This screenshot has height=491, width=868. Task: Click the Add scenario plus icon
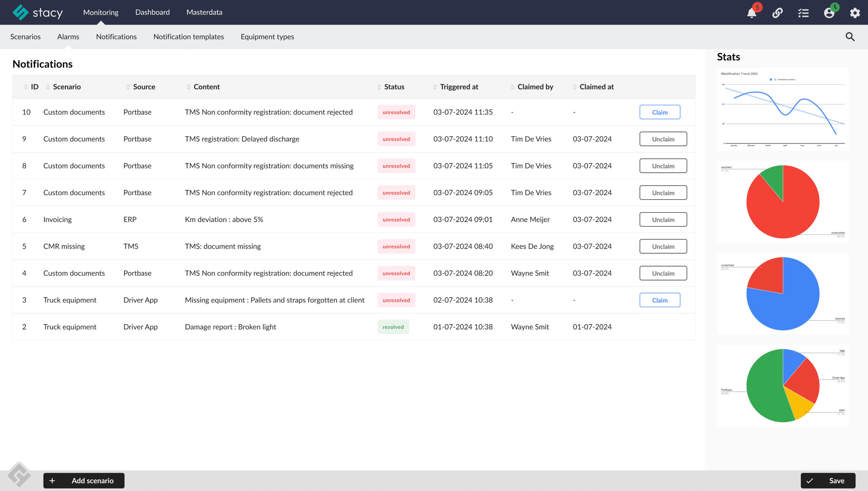pyautogui.click(x=53, y=480)
